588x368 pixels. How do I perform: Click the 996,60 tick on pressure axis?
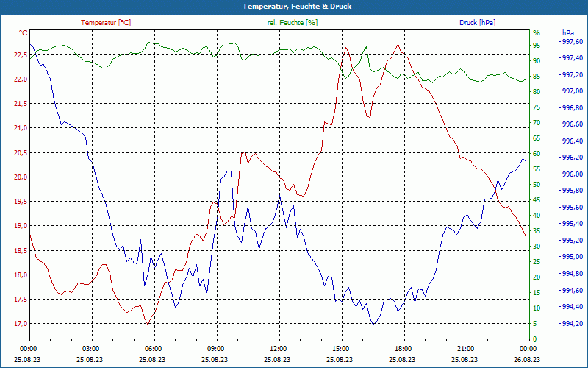573,124
